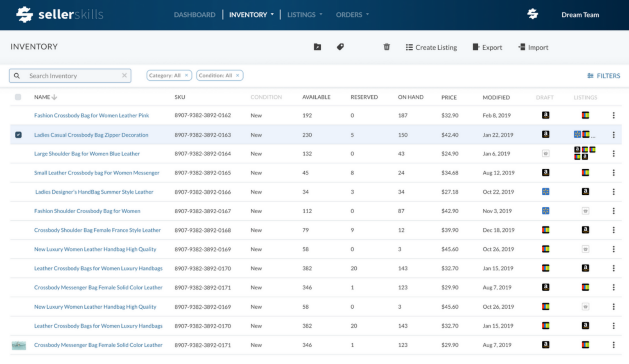Remove the Condition: All filter chip
Viewport: 629px width, 364px height.
[238, 75]
